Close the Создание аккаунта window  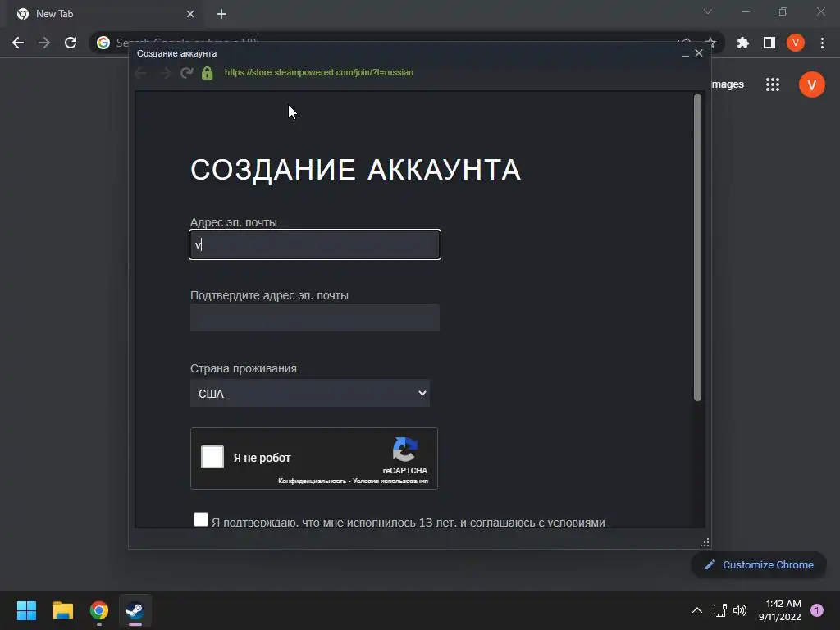(x=699, y=53)
